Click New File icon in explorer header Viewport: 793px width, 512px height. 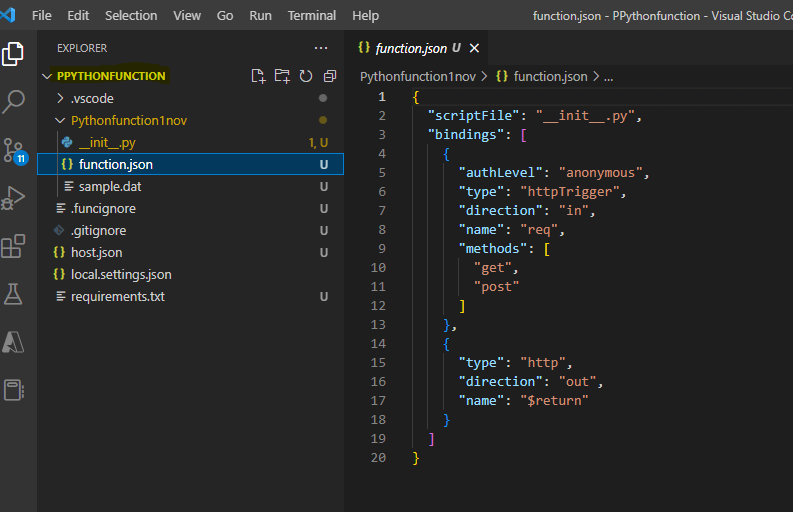[258, 76]
